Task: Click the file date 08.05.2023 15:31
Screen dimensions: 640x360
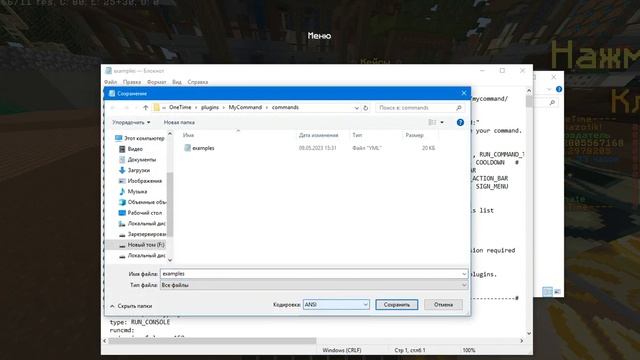Action: pyautogui.click(x=318, y=148)
